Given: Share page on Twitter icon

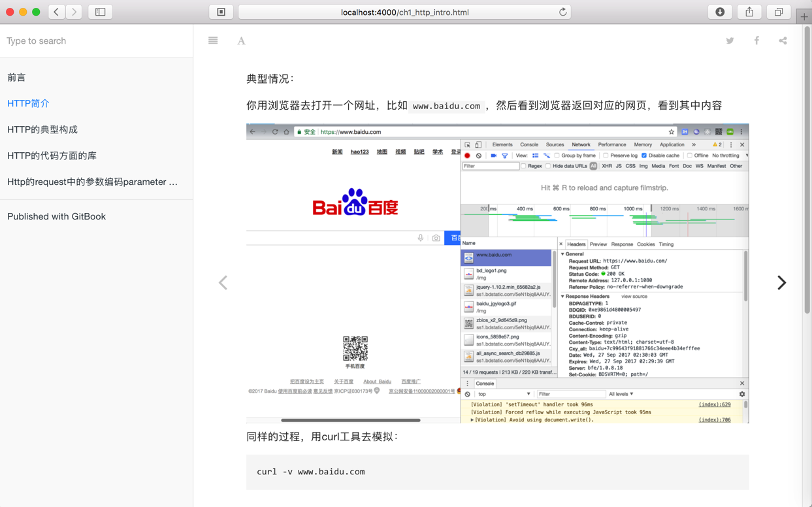Looking at the screenshot, I should point(730,41).
